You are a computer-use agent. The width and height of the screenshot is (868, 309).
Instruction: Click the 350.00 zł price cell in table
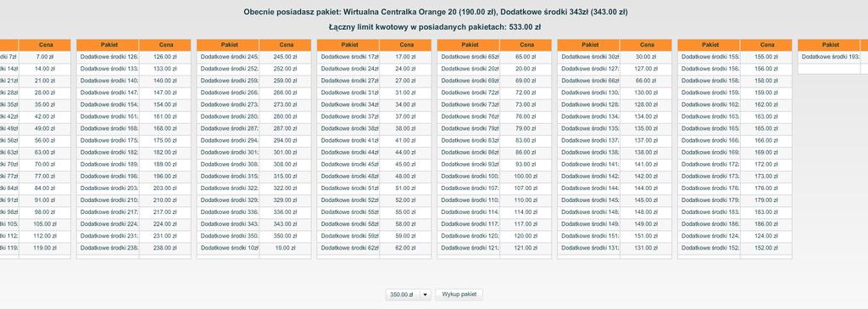coord(285,236)
